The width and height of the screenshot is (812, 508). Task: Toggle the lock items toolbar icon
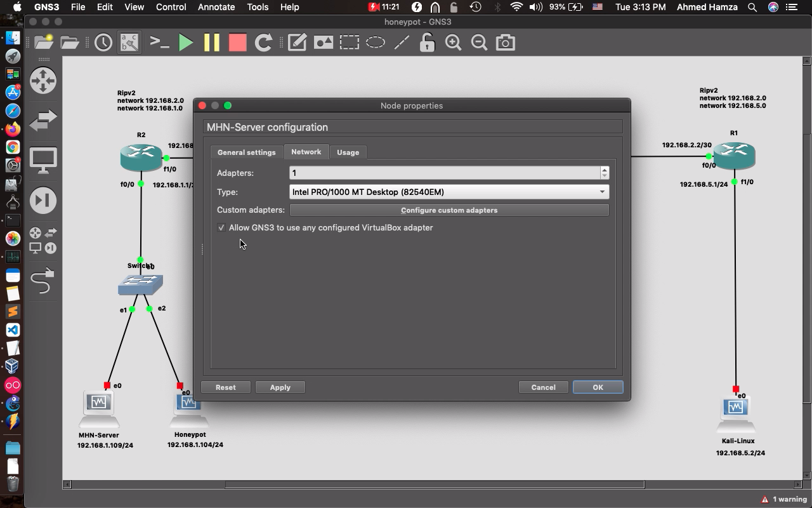(427, 43)
